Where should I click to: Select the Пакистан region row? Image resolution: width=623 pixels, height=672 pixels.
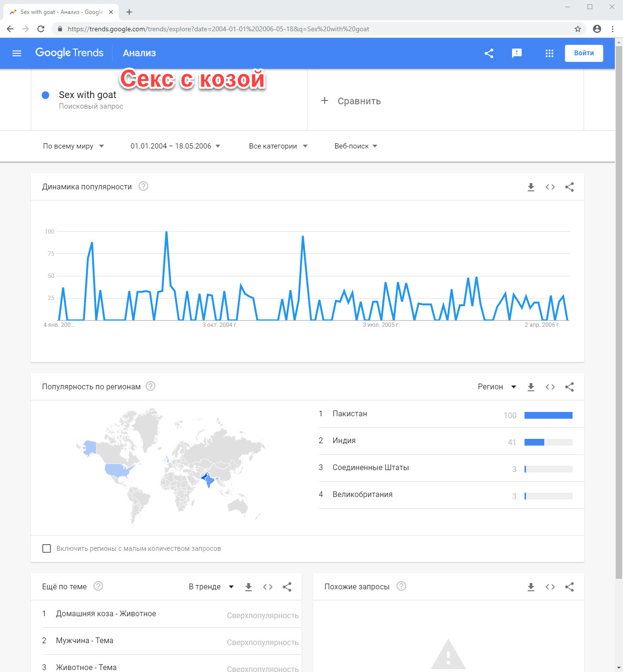(451, 414)
